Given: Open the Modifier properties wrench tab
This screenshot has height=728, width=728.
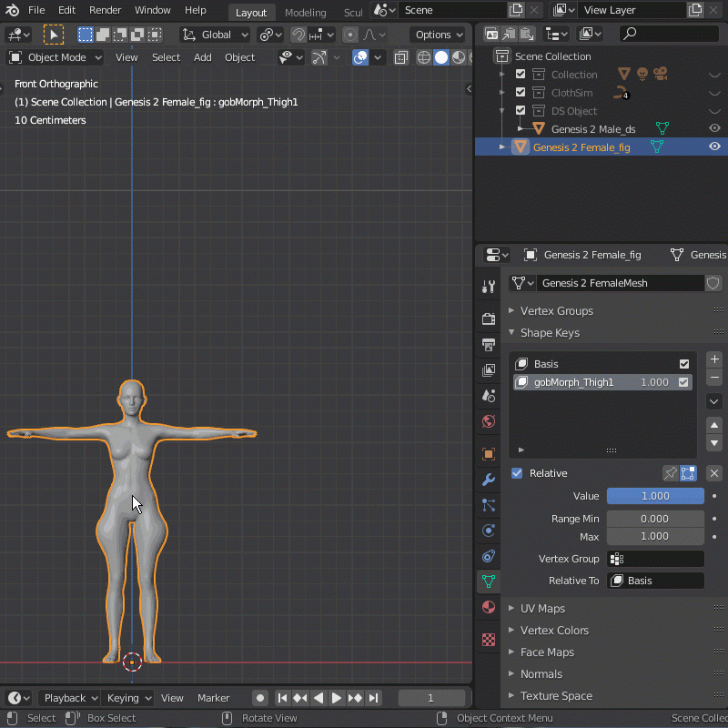Looking at the screenshot, I should point(489,480).
